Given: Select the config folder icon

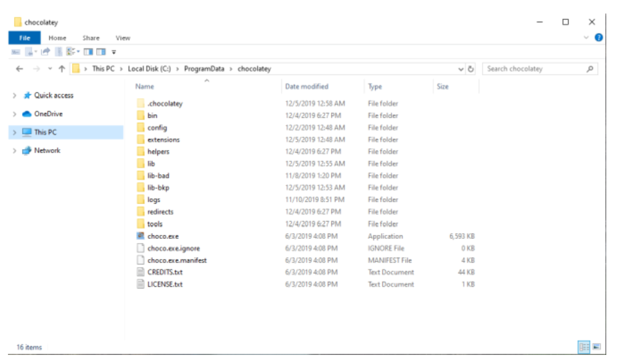Looking at the screenshot, I should (x=141, y=128).
